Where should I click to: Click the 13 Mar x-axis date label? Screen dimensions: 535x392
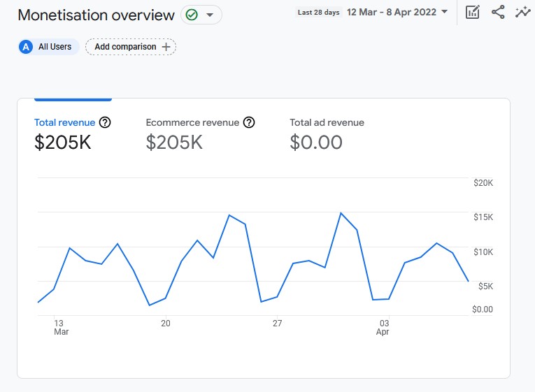pyautogui.click(x=61, y=327)
